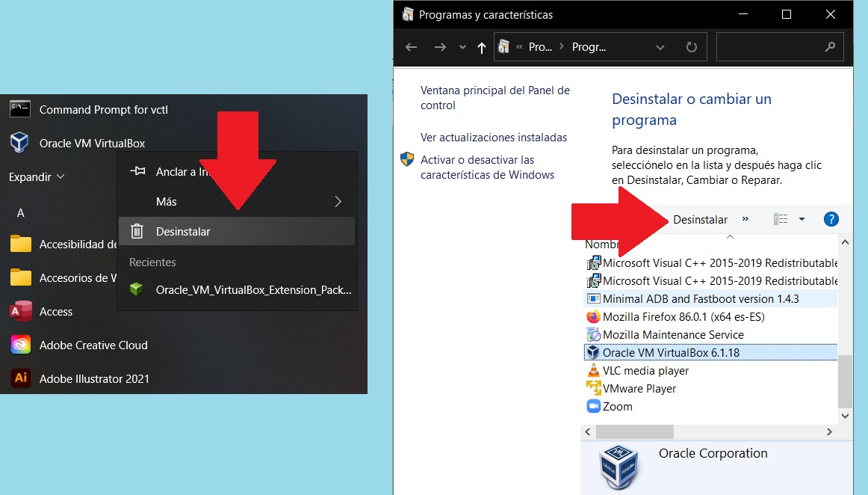Open Ver actualizaciones instaladas link

[x=493, y=138]
